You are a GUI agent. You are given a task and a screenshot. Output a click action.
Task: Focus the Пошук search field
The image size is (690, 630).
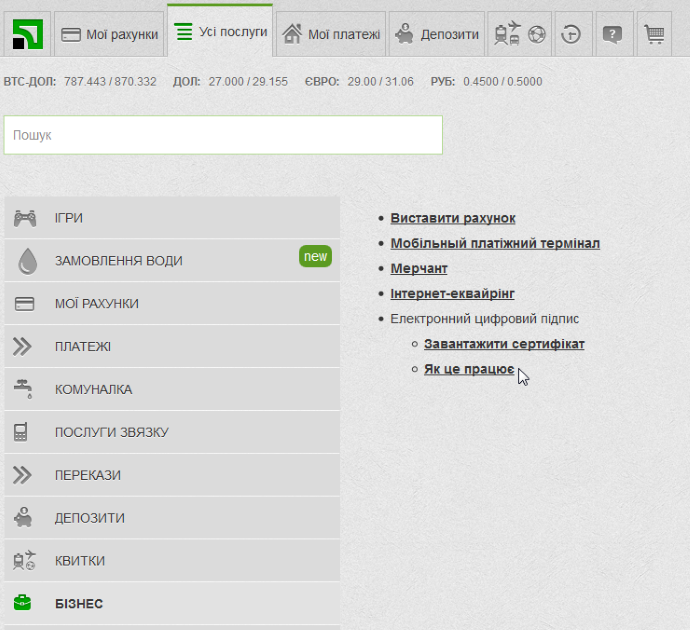tap(223, 135)
